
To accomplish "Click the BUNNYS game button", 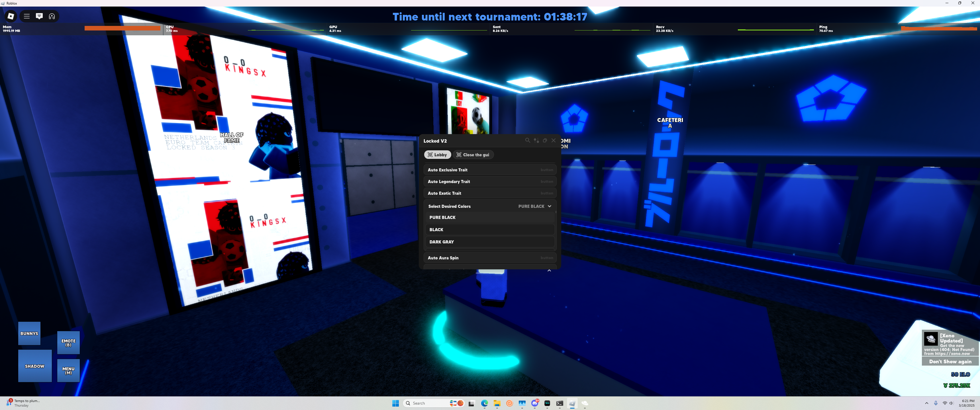I will [x=29, y=334].
